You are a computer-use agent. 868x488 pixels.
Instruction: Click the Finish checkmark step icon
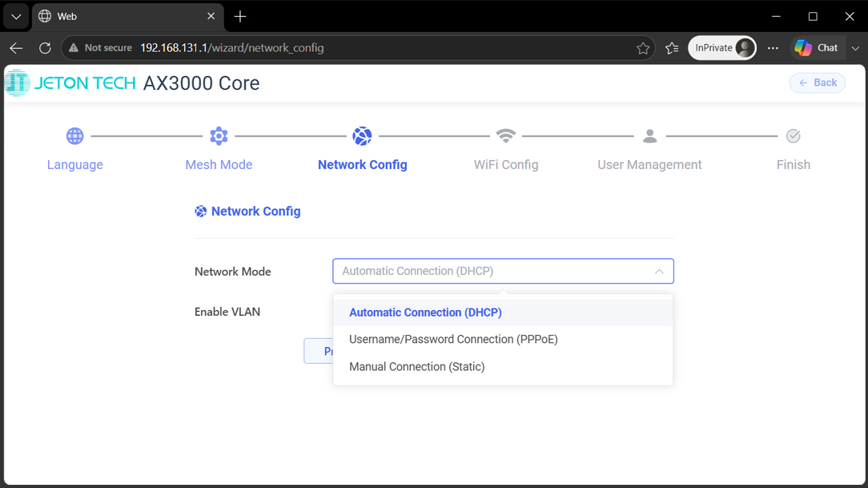[794, 135]
